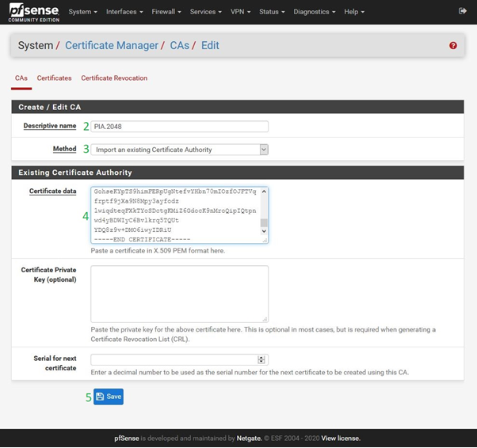Click the serial number stepper arrows
Viewport: 477px width, 448px height.
click(x=261, y=359)
